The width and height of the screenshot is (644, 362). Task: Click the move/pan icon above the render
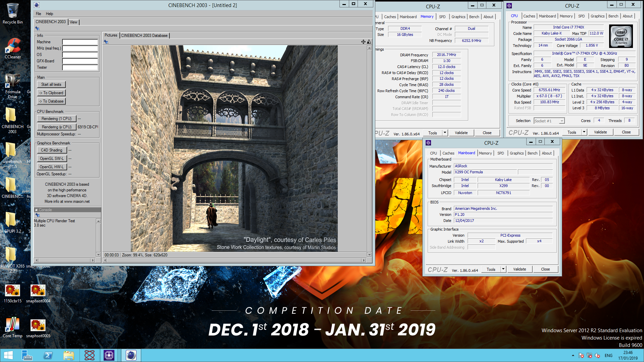pyautogui.click(x=363, y=42)
